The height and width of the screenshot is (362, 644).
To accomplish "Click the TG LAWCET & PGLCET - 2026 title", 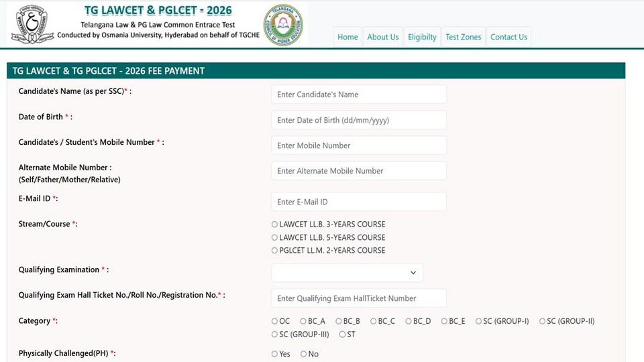I will [x=158, y=10].
